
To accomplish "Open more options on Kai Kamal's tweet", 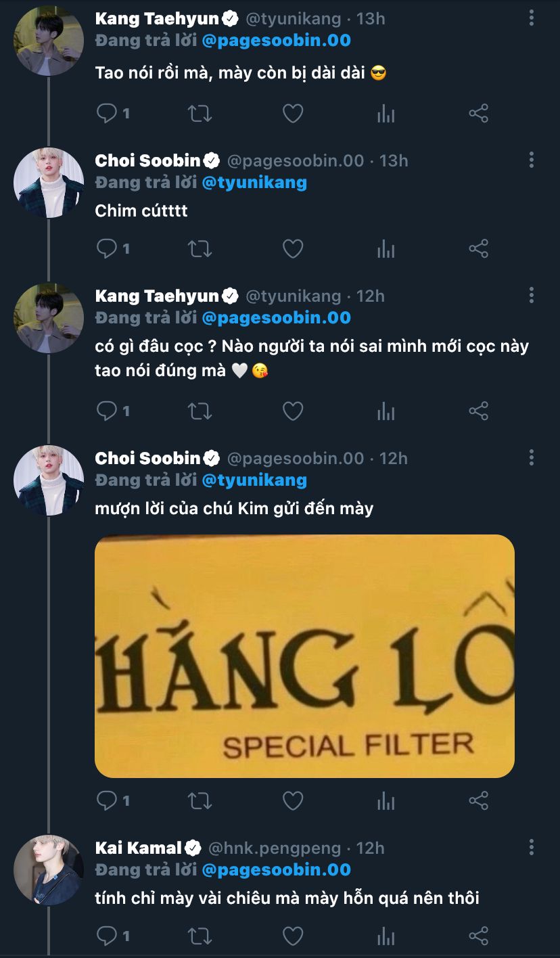I will tap(532, 847).
